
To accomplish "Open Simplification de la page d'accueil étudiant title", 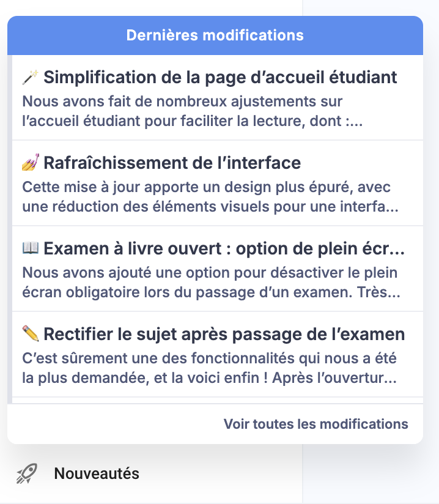I will coord(220,78).
